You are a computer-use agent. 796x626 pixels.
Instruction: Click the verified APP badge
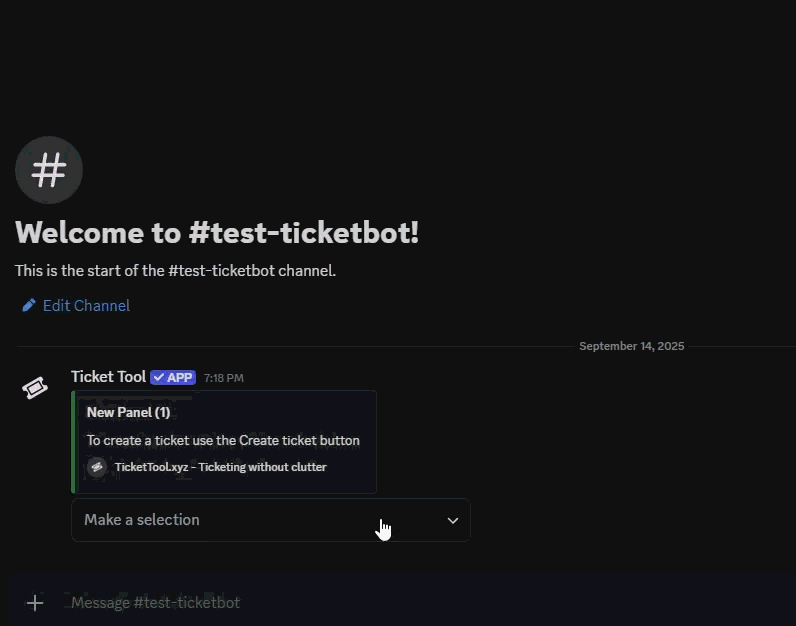click(173, 377)
